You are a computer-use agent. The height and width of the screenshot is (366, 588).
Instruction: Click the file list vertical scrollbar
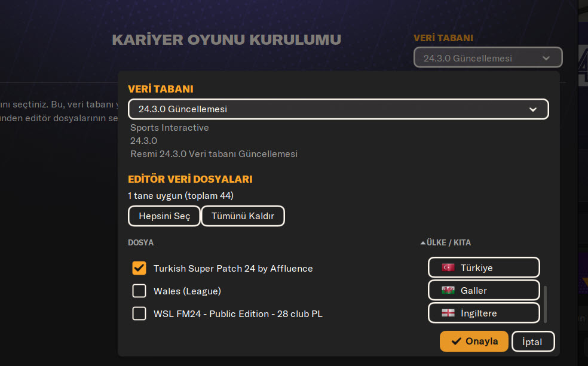(x=544, y=303)
